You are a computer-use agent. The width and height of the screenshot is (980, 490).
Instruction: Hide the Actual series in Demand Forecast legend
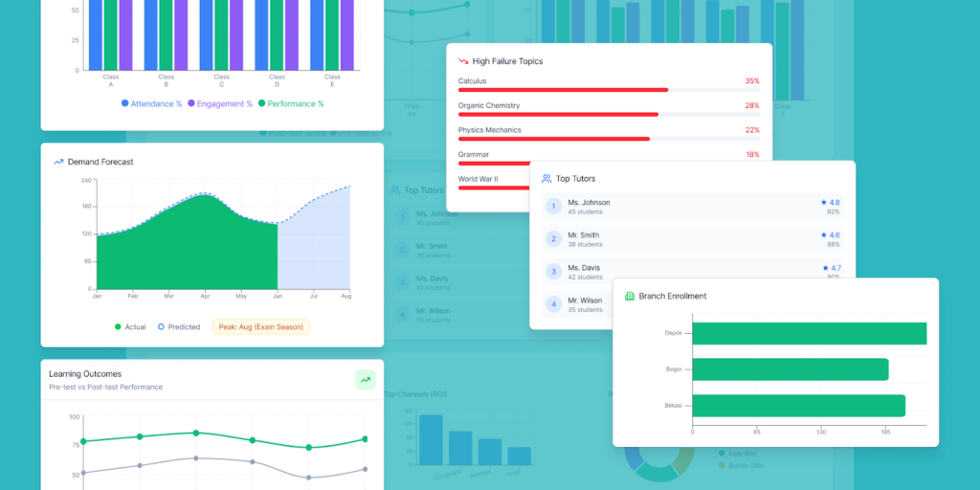130,327
